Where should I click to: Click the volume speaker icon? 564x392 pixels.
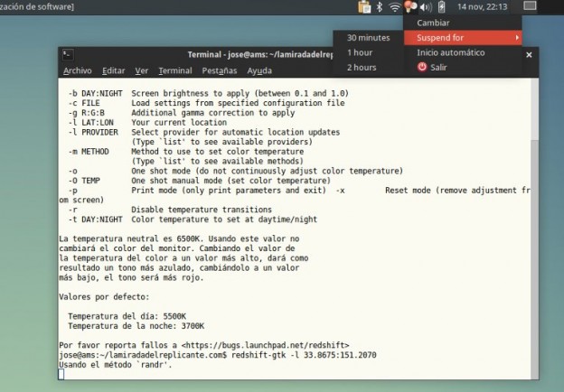425,7
